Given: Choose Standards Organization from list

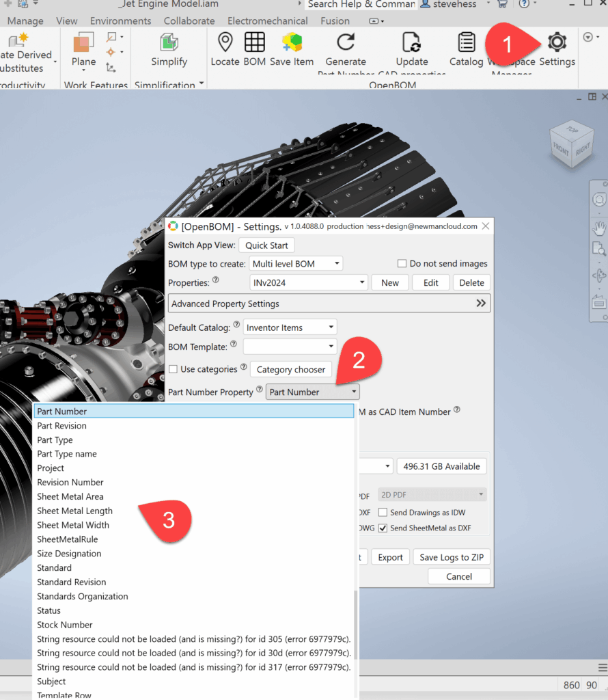Looking at the screenshot, I should 193,596.
